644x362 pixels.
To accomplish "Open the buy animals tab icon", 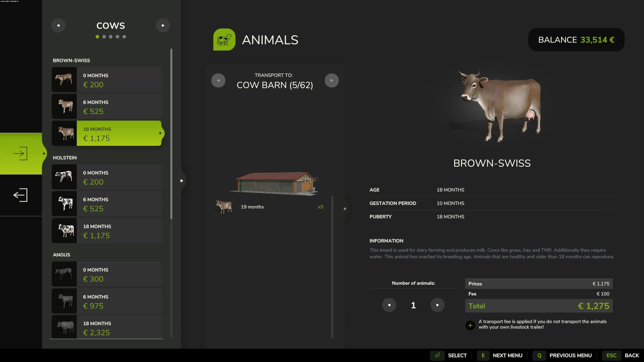I will [x=21, y=154].
